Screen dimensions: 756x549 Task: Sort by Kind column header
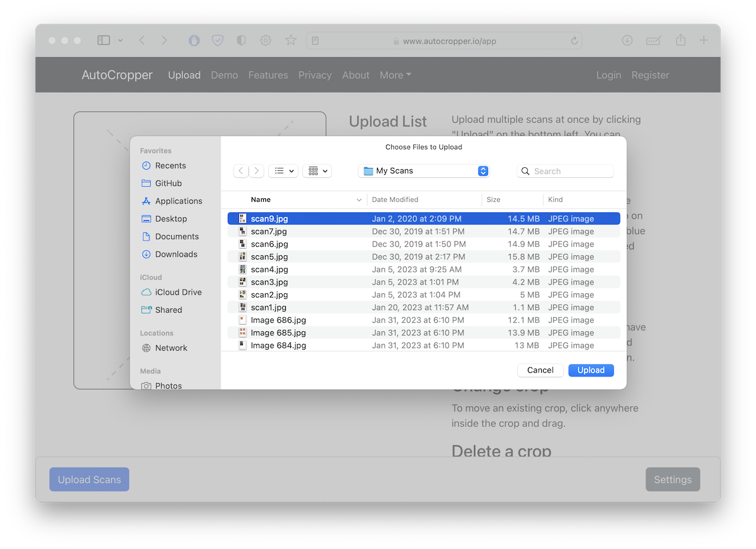(555, 200)
